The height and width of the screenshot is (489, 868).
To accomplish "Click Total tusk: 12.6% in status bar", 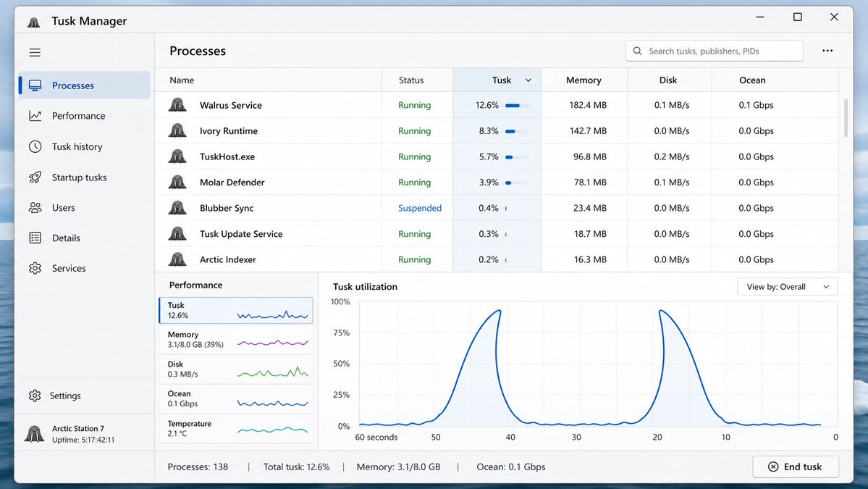I will tap(296, 467).
